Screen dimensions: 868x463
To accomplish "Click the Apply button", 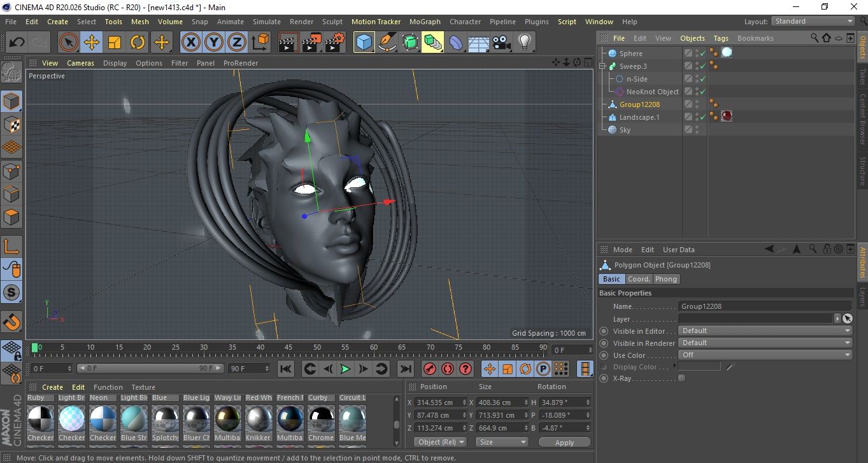I will (564, 442).
